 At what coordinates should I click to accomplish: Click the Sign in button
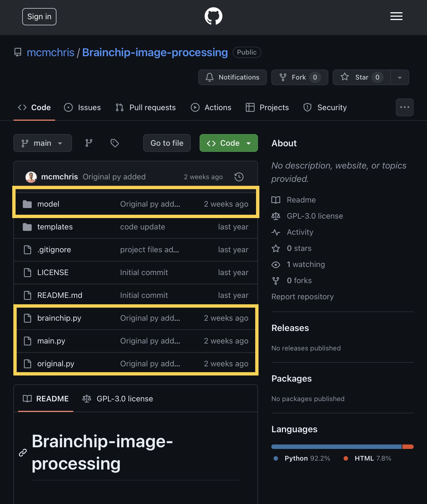pos(39,17)
